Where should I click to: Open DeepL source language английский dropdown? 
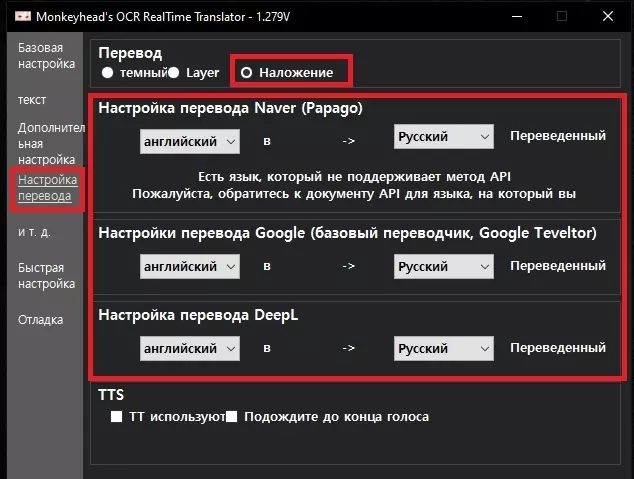pyautogui.click(x=190, y=348)
